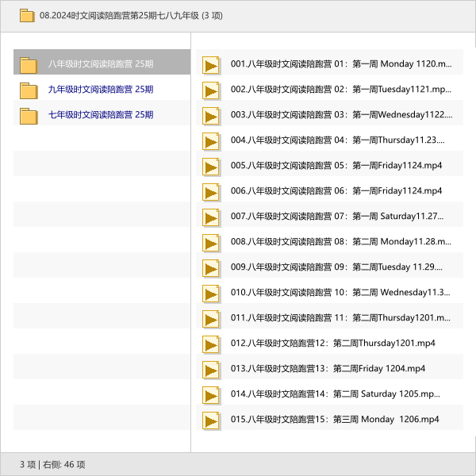Viewport: 476px width, 476px height.
Task: Click video icon for file 007 Saturday11.27
Action: coord(210,217)
